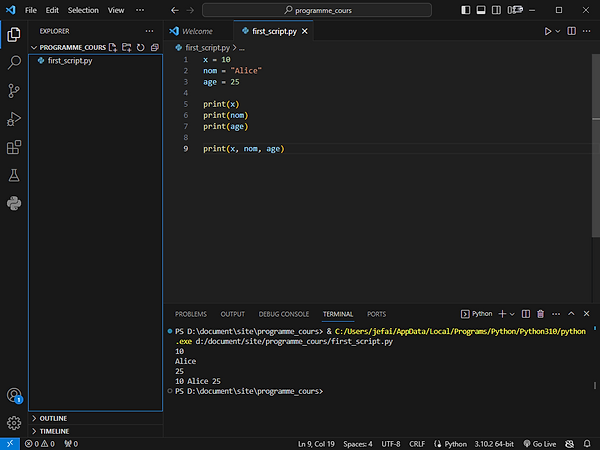Screen dimensions: 600x450
Task: Change indentation via Spaces: 4
Action: pos(357,444)
